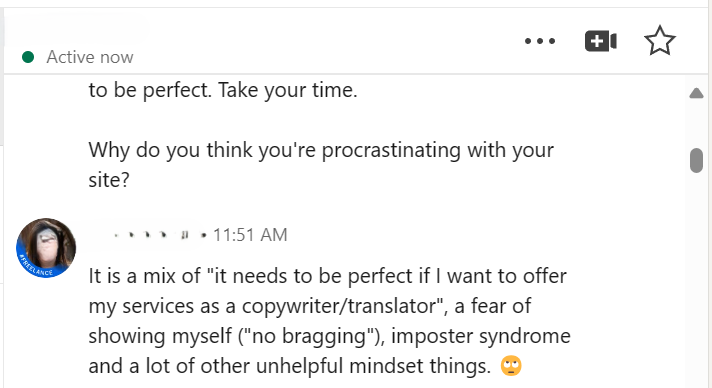Click the "It is a mix of" message line
Image resolution: width=712 pixels, height=388 pixels.
click(x=327, y=276)
